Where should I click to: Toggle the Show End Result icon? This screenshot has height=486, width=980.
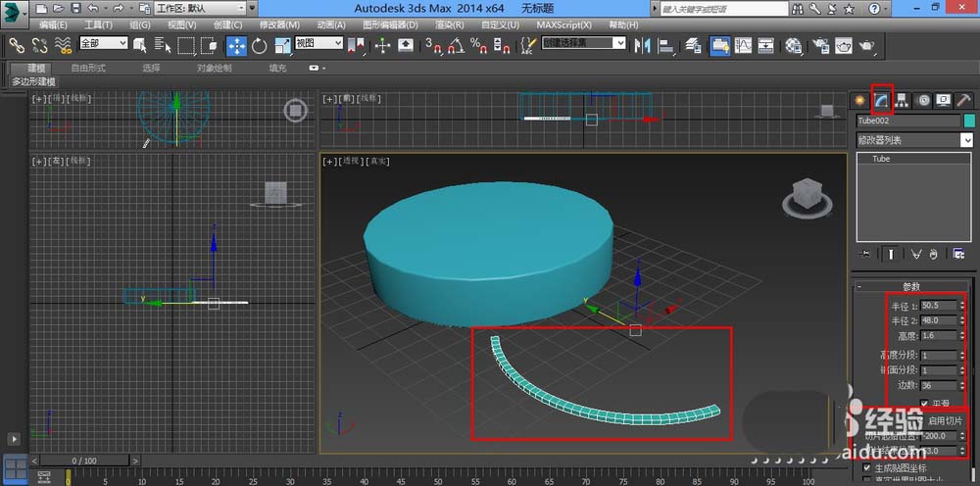[x=890, y=254]
